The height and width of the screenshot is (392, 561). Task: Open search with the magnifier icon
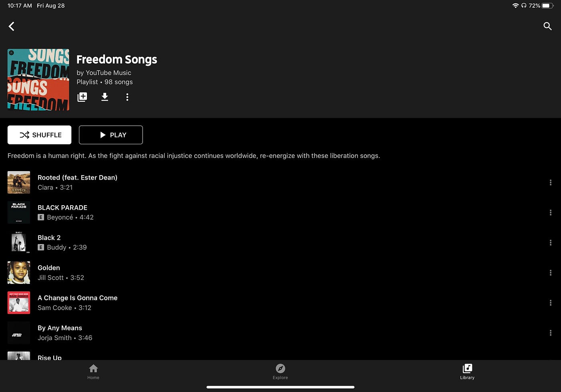547,26
